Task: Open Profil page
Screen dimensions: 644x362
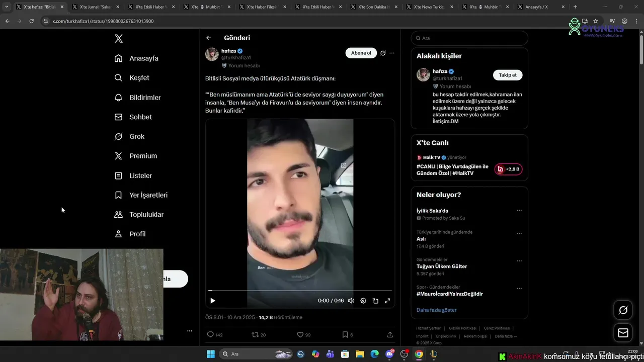Action: 130,234
